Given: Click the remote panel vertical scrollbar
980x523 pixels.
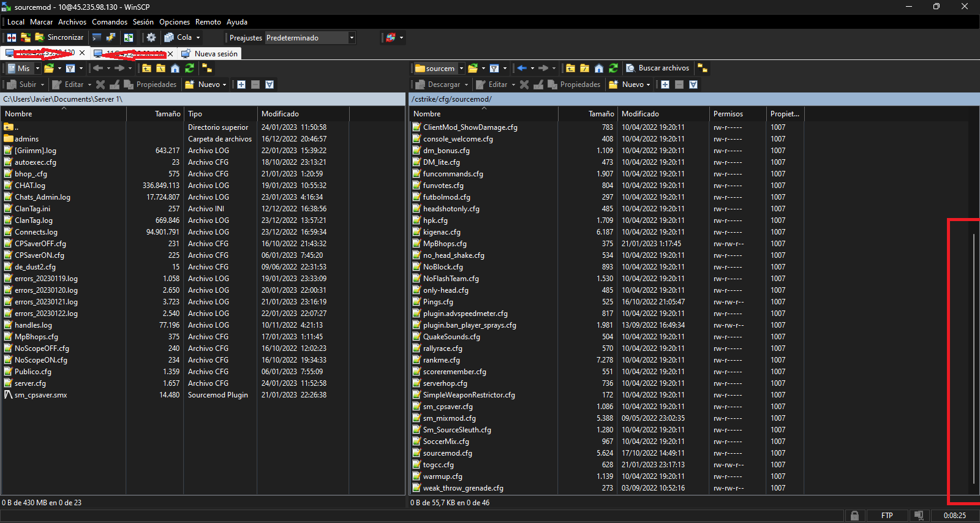Looking at the screenshot, I should (x=973, y=355).
